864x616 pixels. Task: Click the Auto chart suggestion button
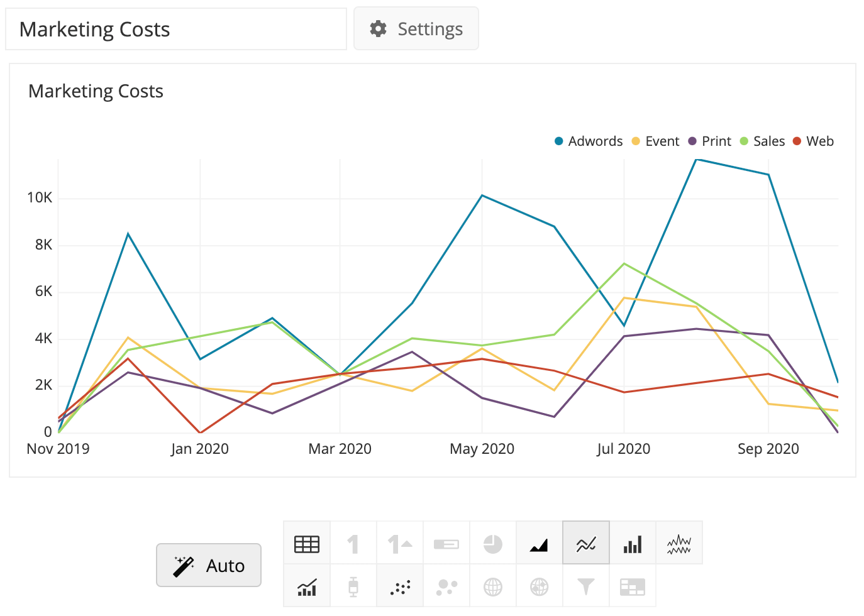click(x=209, y=564)
